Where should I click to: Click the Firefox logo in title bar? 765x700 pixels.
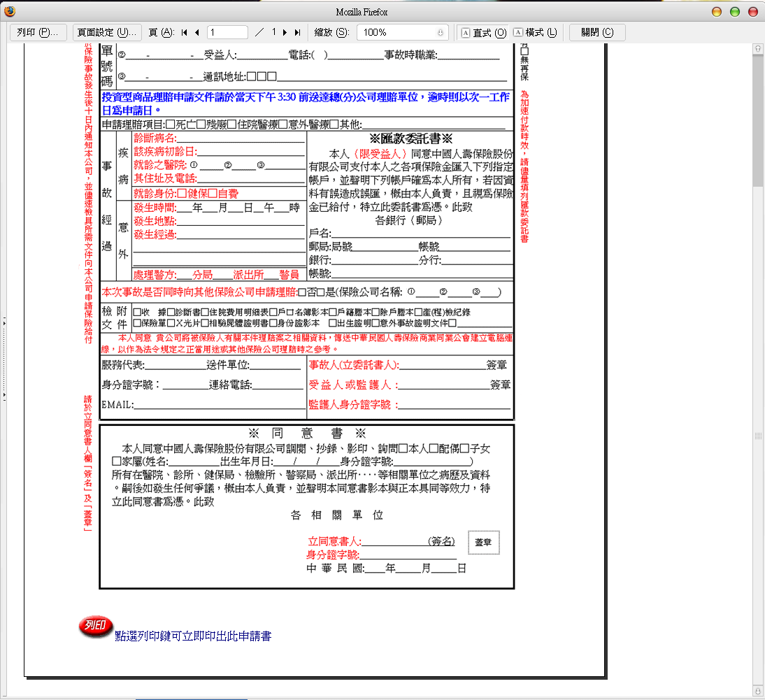(x=8, y=11)
